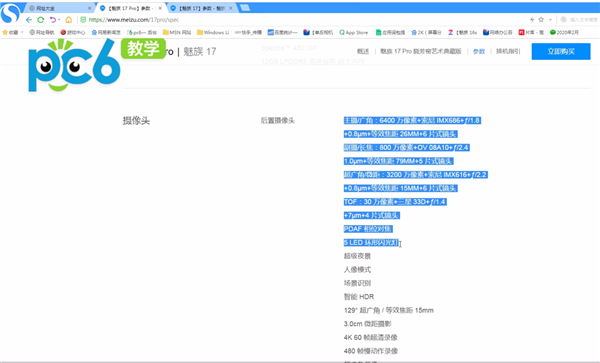Open the MSN 网站 bookmark folder

(x=177, y=33)
